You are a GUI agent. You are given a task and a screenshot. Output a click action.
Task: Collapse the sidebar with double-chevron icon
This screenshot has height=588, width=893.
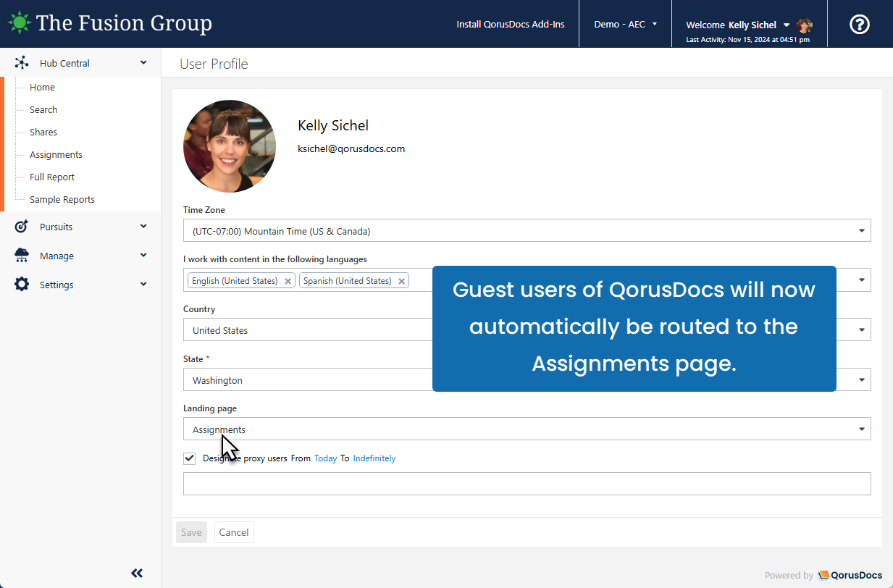point(137,573)
